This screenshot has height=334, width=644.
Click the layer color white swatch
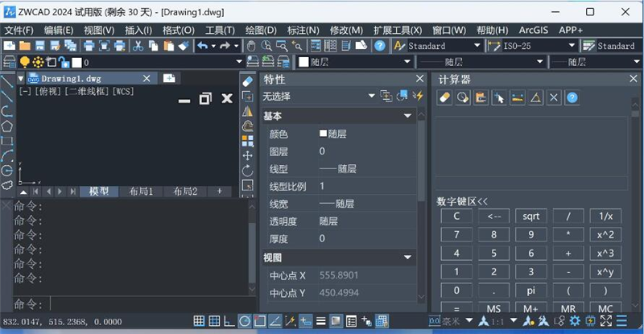[x=76, y=63]
